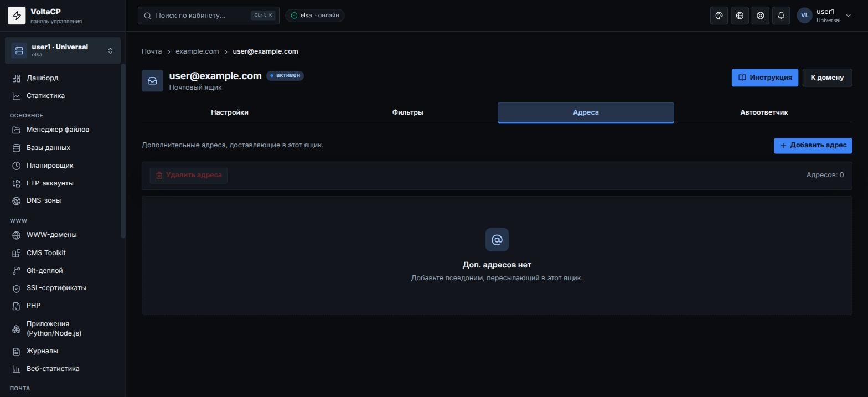Click the elsa онлайн server status pill

(x=315, y=16)
